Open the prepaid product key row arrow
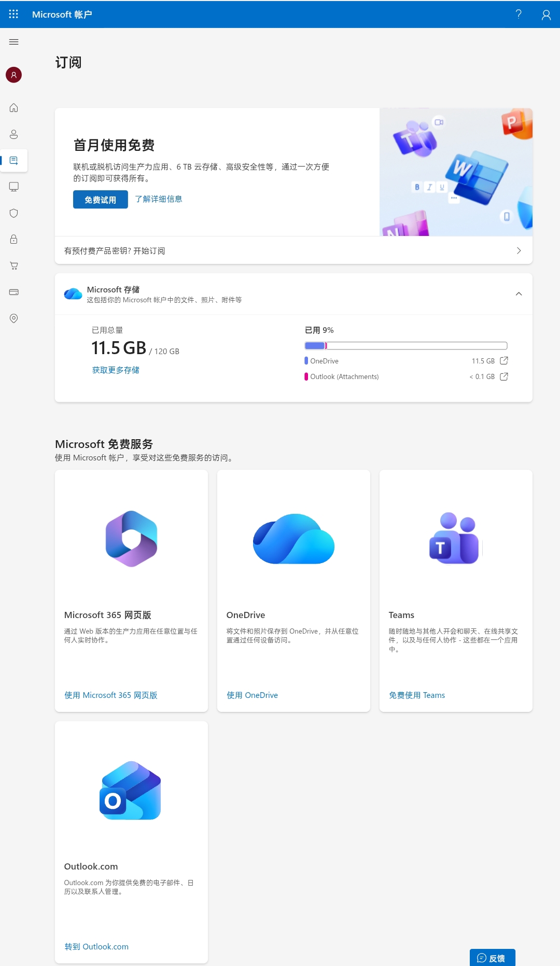This screenshot has width=560, height=966. pyautogui.click(x=519, y=251)
